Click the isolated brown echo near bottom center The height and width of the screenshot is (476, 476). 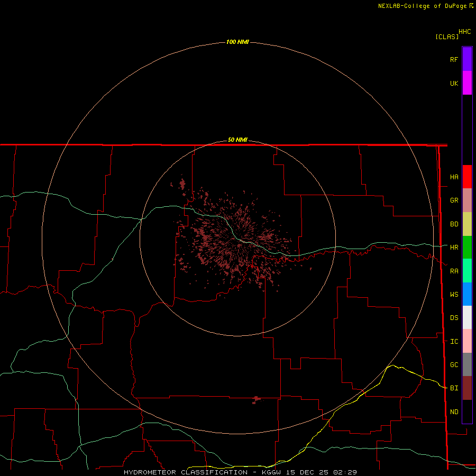coord(257,400)
